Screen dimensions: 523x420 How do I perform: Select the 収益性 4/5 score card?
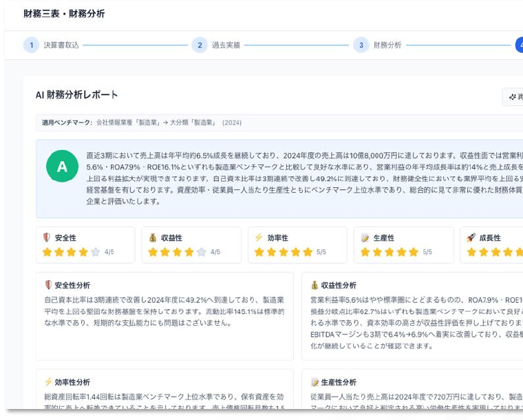(191, 245)
